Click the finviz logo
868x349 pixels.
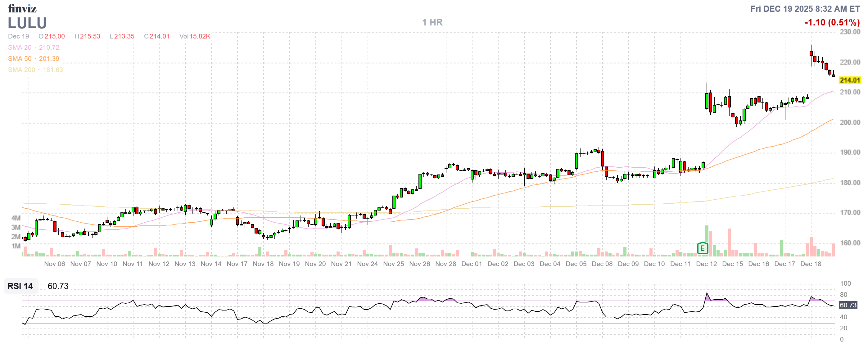point(22,8)
